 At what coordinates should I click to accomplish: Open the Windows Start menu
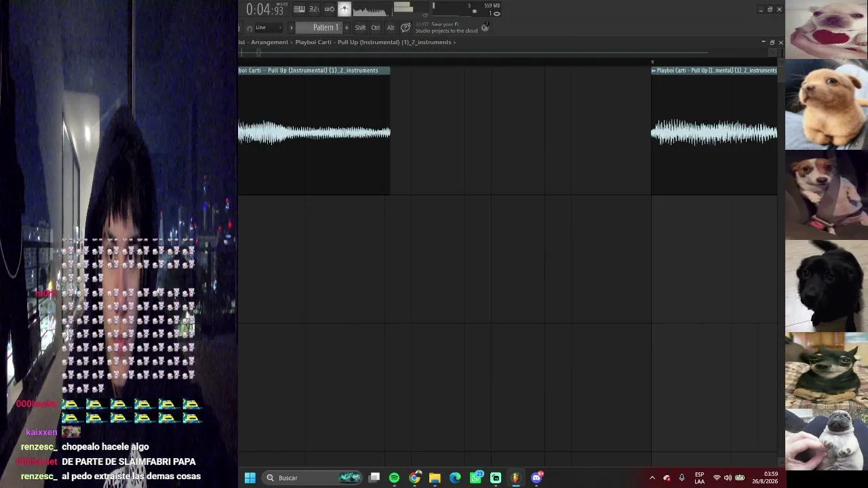tap(250, 478)
